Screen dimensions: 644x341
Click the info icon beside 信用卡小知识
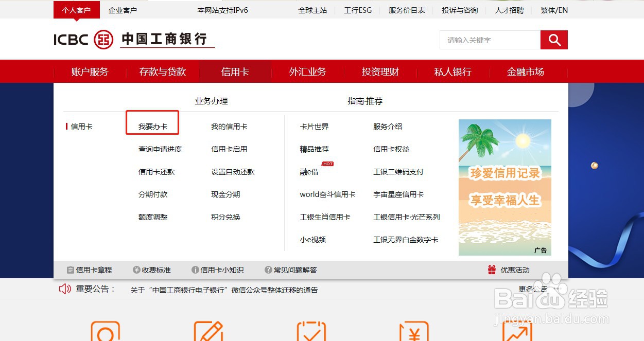pos(195,270)
